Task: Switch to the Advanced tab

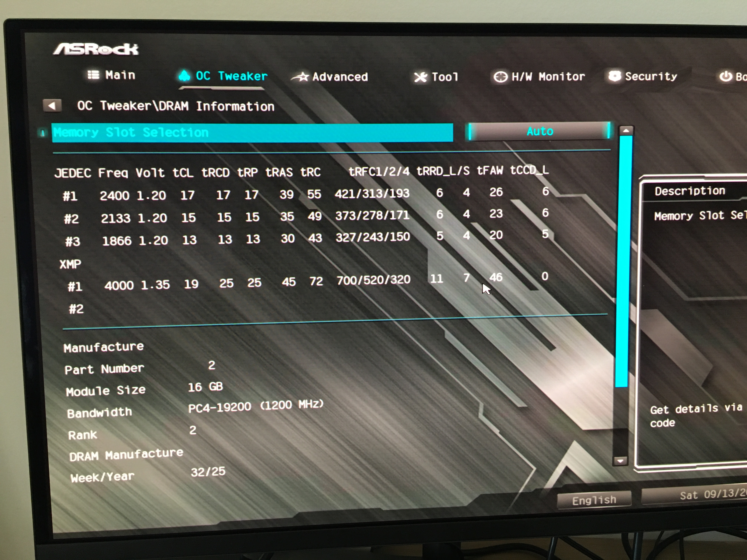Action: (330, 77)
